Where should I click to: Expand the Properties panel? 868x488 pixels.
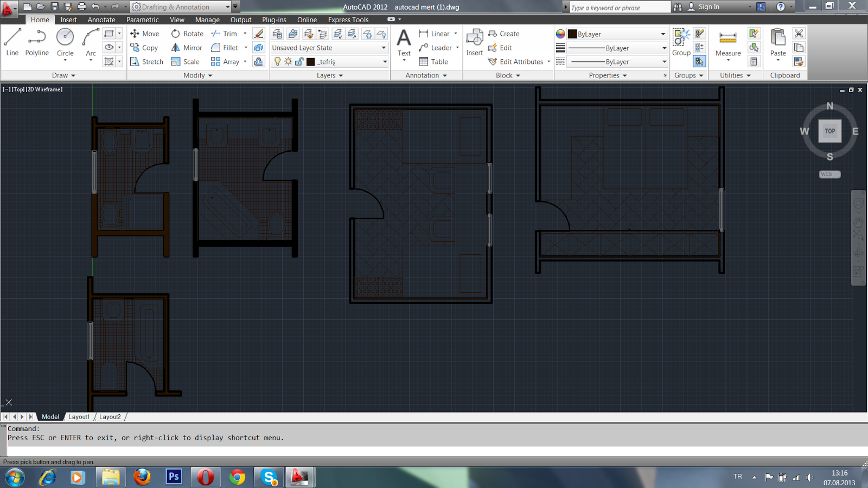[x=608, y=75]
